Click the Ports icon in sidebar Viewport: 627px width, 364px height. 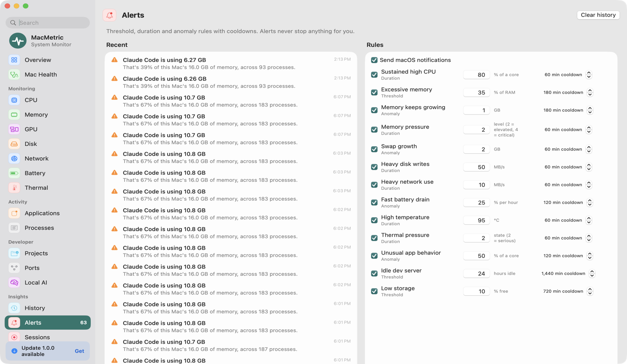tap(14, 268)
